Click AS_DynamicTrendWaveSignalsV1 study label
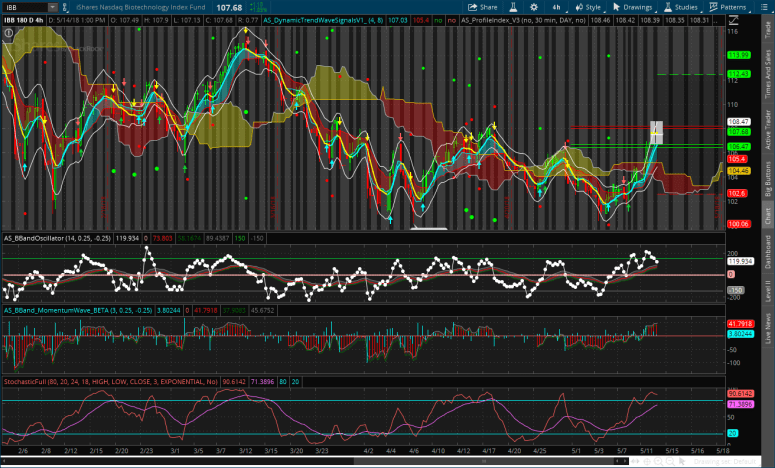The height and width of the screenshot is (468, 775). pyautogui.click(x=323, y=20)
